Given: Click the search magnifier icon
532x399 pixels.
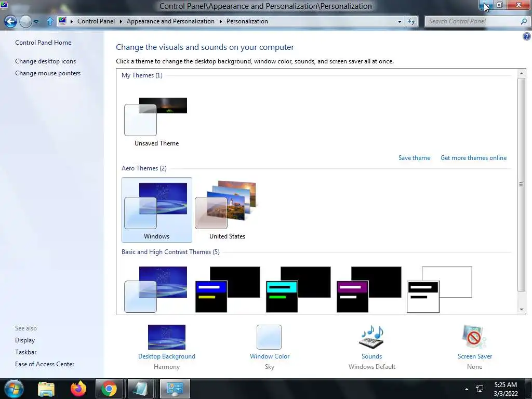Looking at the screenshot, I should (x=524, y=21).
